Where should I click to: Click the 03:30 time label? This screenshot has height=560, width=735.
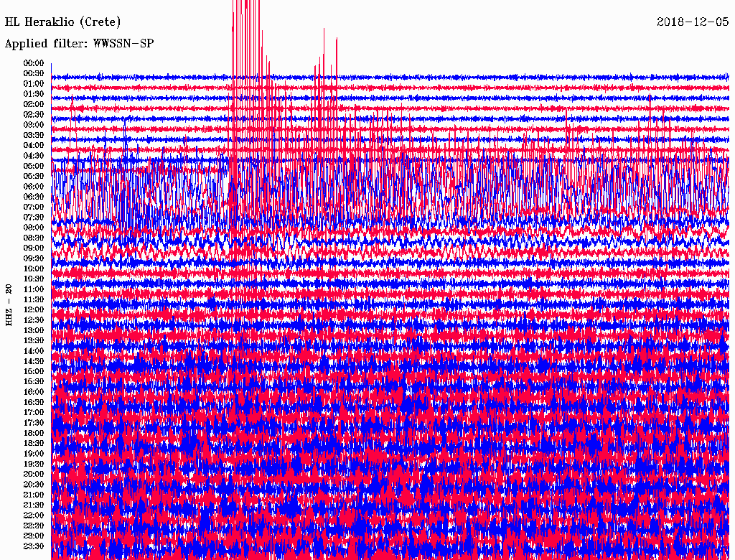pyautogui.click(x=34, y=135)
